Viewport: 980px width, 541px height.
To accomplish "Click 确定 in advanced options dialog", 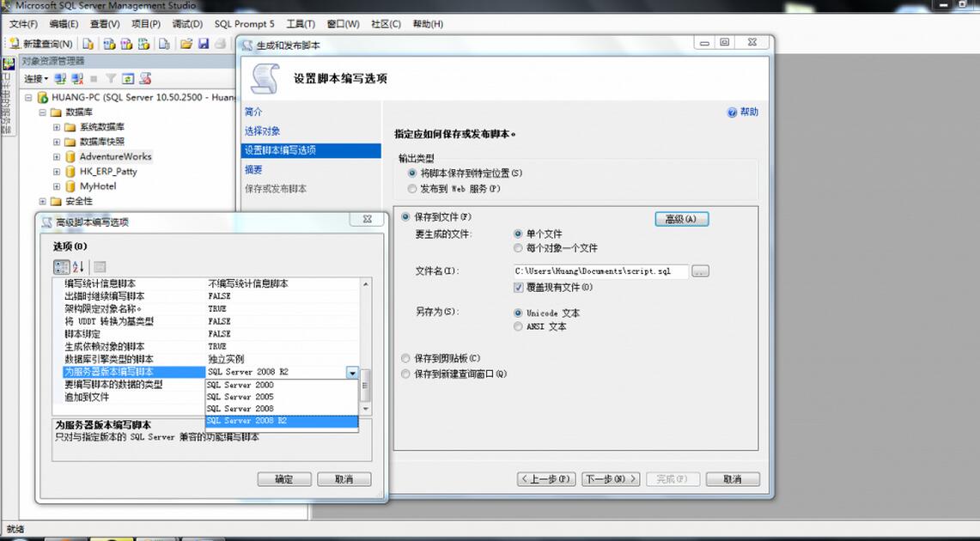I will 283,479.
